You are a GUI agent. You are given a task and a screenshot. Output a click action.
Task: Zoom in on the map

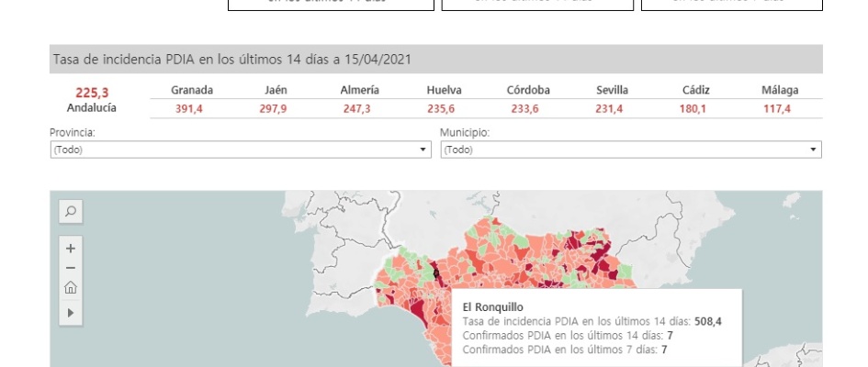coord(71,248)
